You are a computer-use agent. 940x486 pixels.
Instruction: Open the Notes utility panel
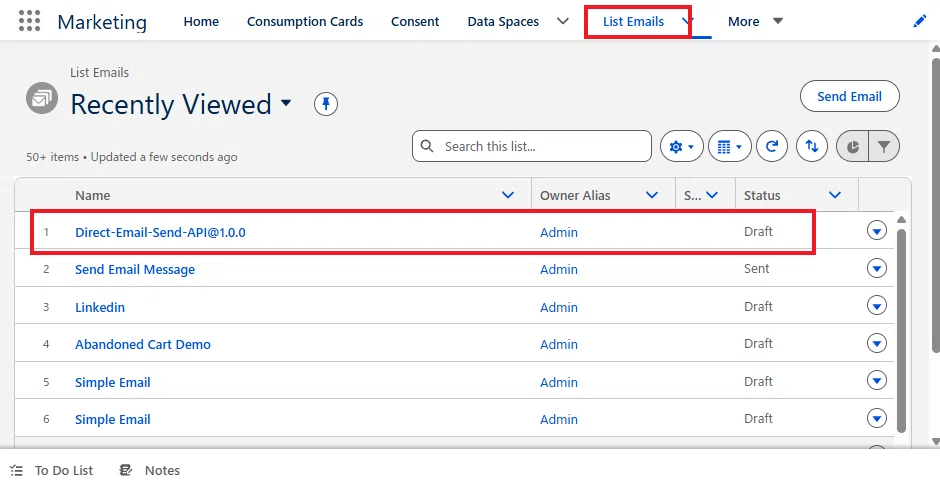[x=150, y=470]
